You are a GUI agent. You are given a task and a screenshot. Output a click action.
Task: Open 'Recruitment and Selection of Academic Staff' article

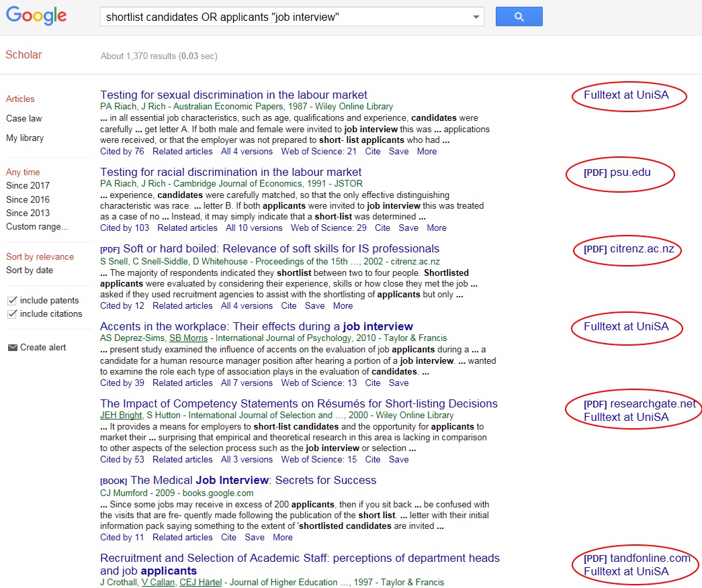(x=300, y=565)
